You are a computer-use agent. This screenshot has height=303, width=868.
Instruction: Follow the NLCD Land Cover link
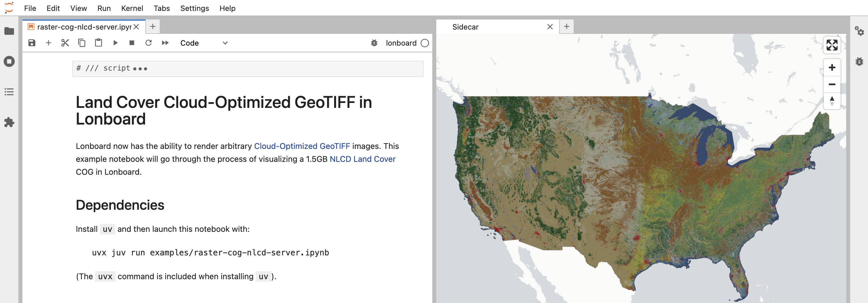(x=362, y=159)
